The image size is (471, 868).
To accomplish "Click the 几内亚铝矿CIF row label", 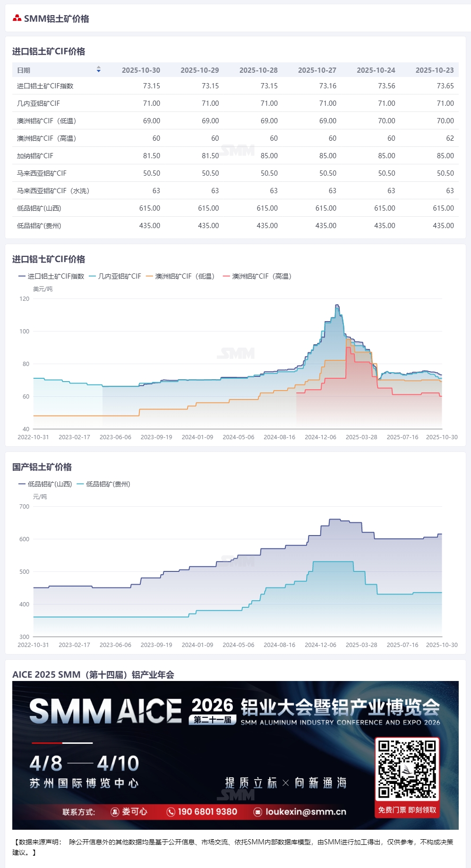I will coord(38,103).
